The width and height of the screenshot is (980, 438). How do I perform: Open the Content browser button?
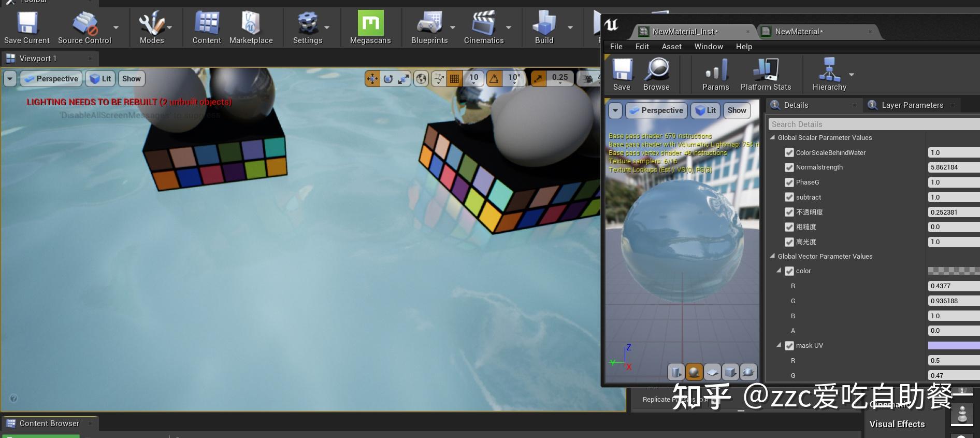207,28
